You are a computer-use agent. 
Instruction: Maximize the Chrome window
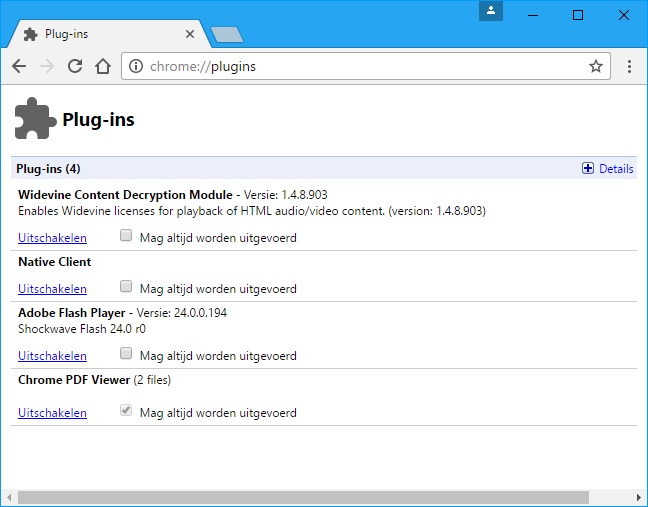click(578, 15)
